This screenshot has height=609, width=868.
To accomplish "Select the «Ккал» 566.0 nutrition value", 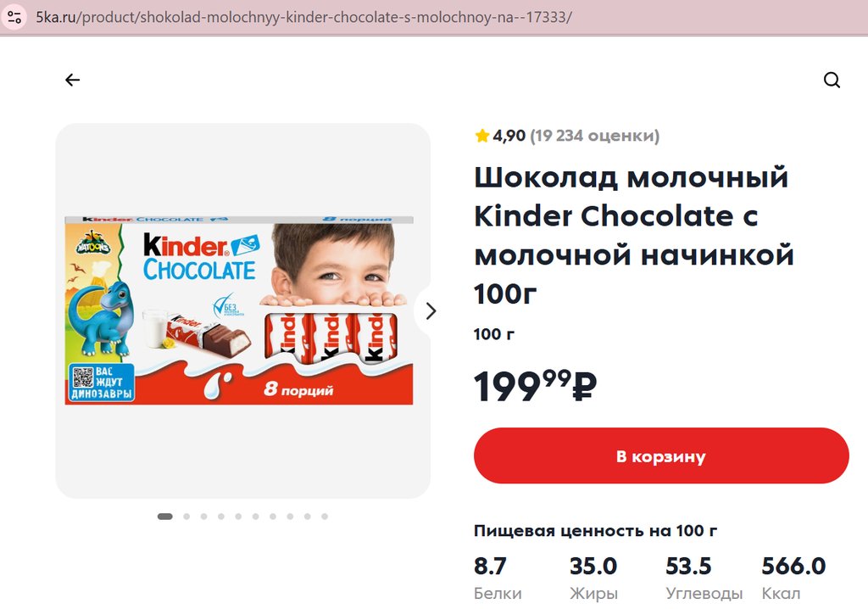I will coord(793,566).
